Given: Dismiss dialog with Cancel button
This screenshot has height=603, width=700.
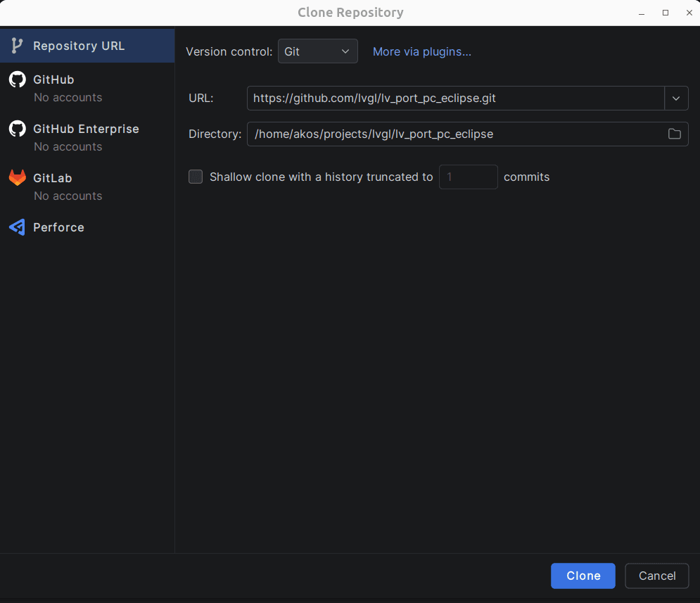Looking at the screenshot, I should [x=656, y=576].
